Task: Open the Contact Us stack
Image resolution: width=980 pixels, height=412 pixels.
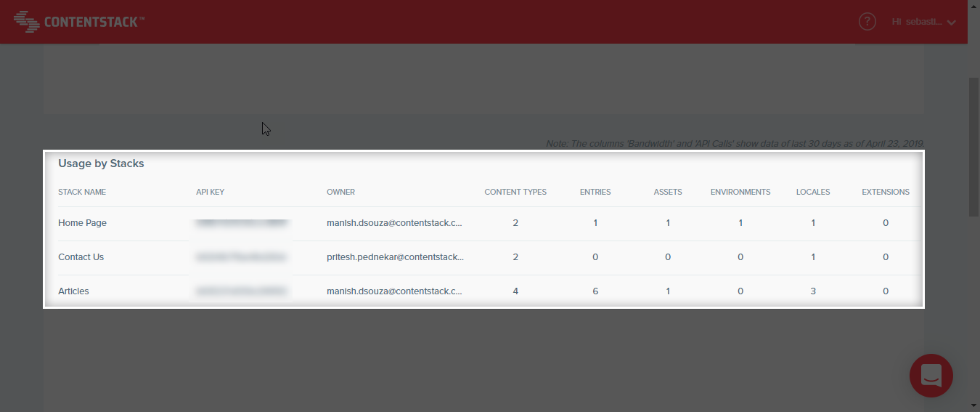Action: (81, 257)
